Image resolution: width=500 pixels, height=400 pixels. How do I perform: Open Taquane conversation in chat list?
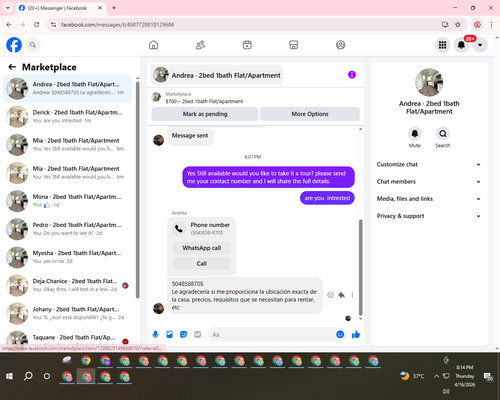pos(68,338)
